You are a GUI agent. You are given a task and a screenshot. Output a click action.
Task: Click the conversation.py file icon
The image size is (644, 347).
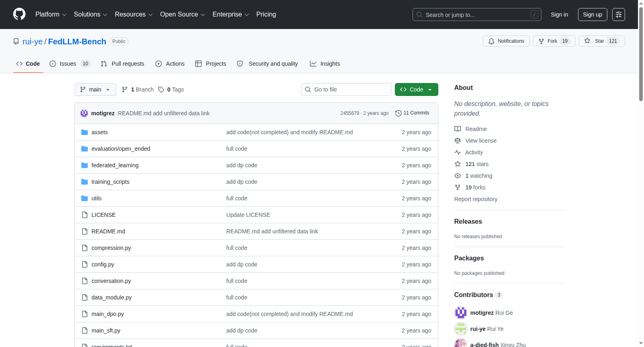[85, 281]
